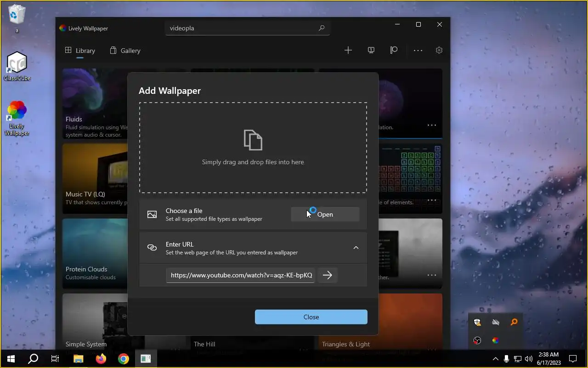The image size is (588, 368).
Task: Click the "Add Wallpaper" dialog heading
Action: click(x=170, y=91)
